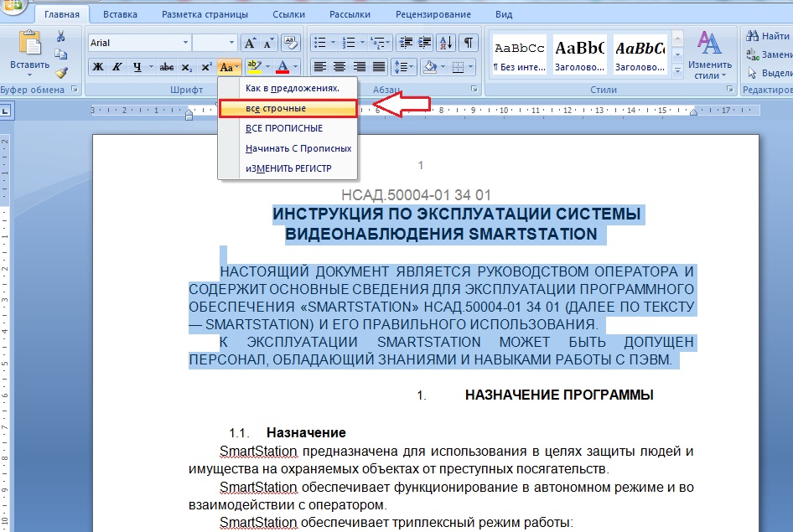Choose "Начинать С Прописных" option

pyautogui.click(x=288, y=148)
